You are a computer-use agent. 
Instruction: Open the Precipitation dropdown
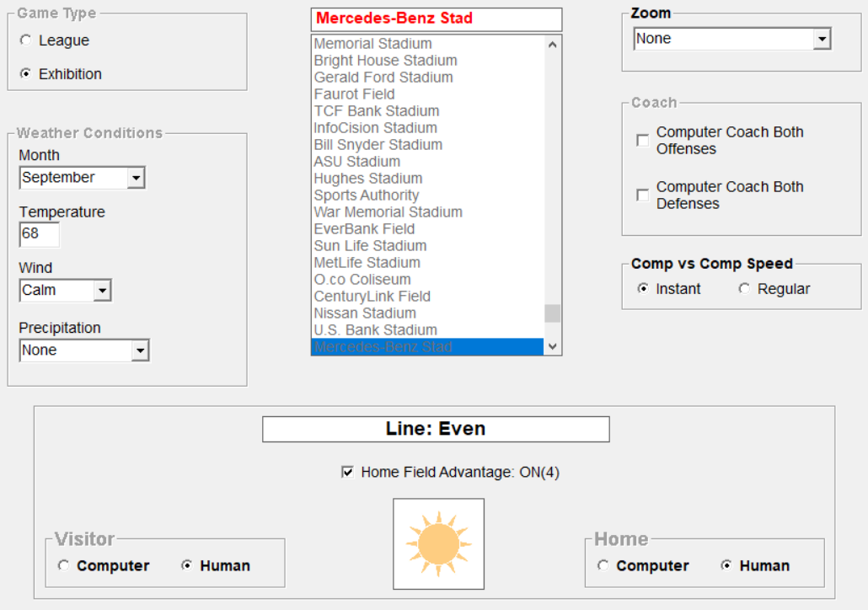(140, 350)
